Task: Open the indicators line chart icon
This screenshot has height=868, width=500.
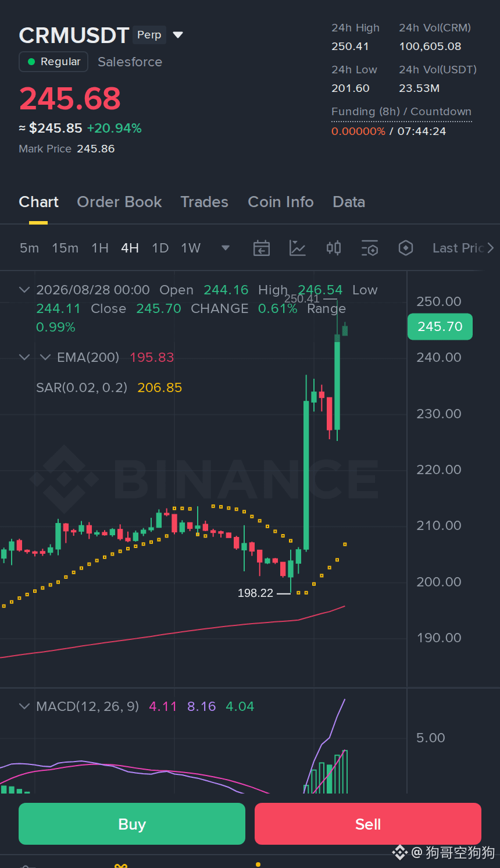Action: (x=298, y=248)
